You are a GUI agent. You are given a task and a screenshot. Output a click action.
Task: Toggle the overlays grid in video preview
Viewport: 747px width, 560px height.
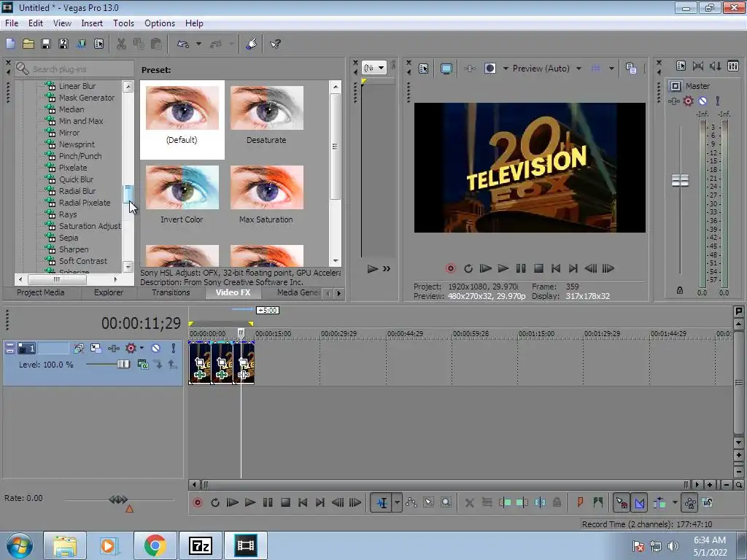click(x=596, y=69)
